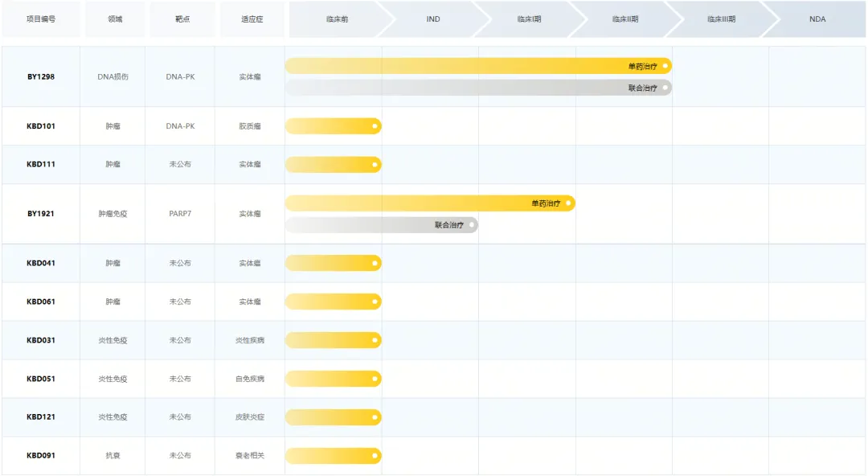Open project BY1921
Image resolution: width=868 pixels, height=476 pixels.
[x=40, y=214]
